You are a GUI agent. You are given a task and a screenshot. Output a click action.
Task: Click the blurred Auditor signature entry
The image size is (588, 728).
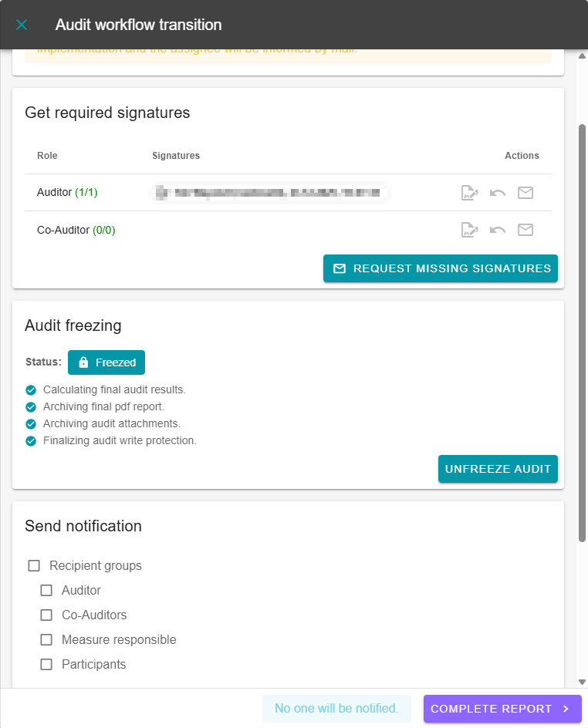(269, 193)
